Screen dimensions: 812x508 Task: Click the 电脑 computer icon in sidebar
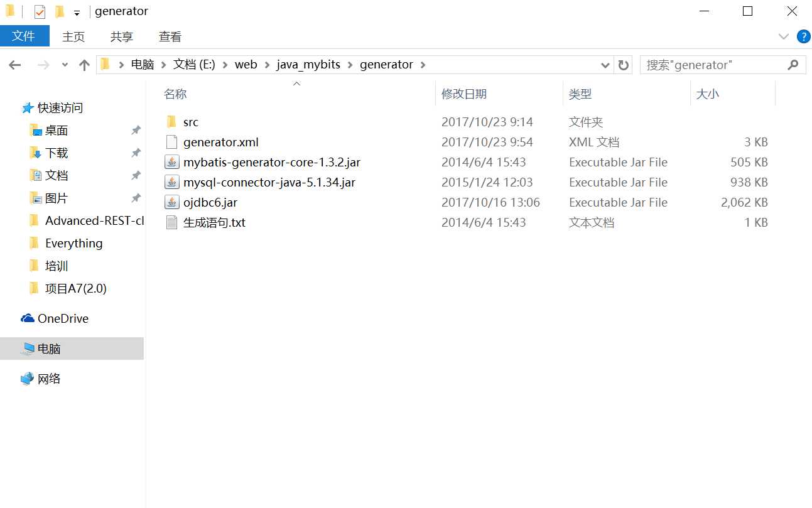click(x=28, y=349)
